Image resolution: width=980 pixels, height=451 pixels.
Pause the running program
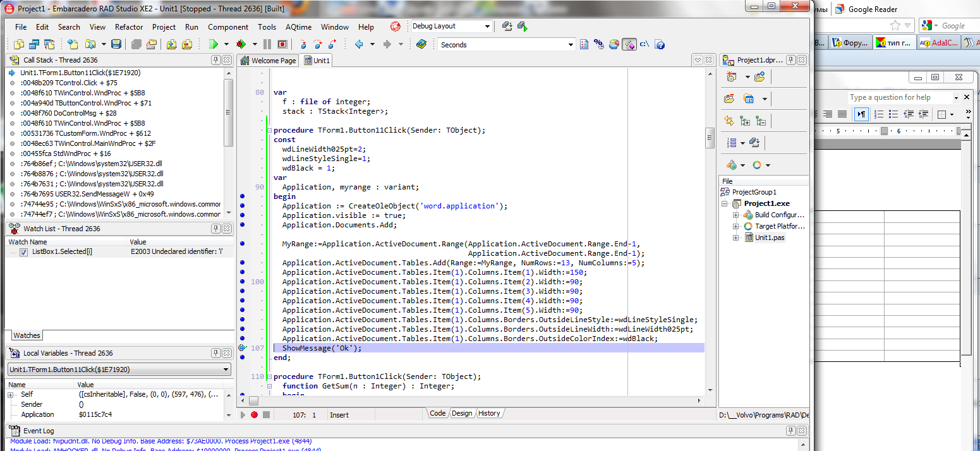267,44
